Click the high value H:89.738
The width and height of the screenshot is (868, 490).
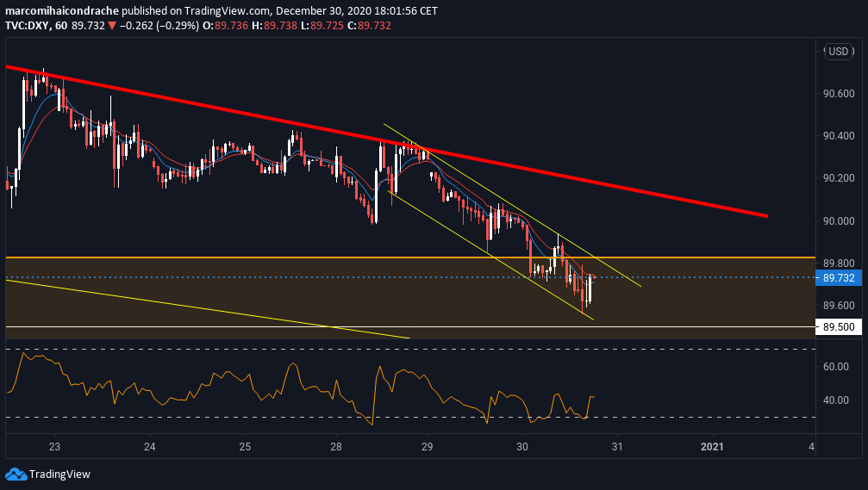click(275, 26)
